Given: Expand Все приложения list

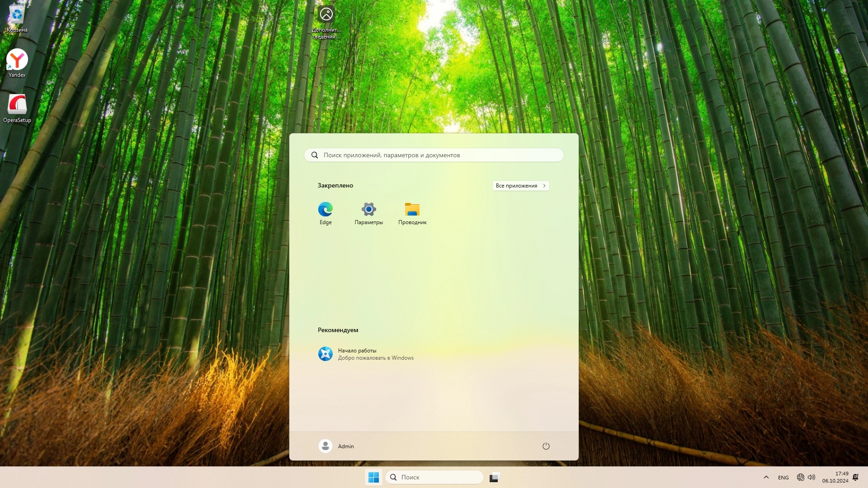Looking at the screenshot, I should pos(520,186).
